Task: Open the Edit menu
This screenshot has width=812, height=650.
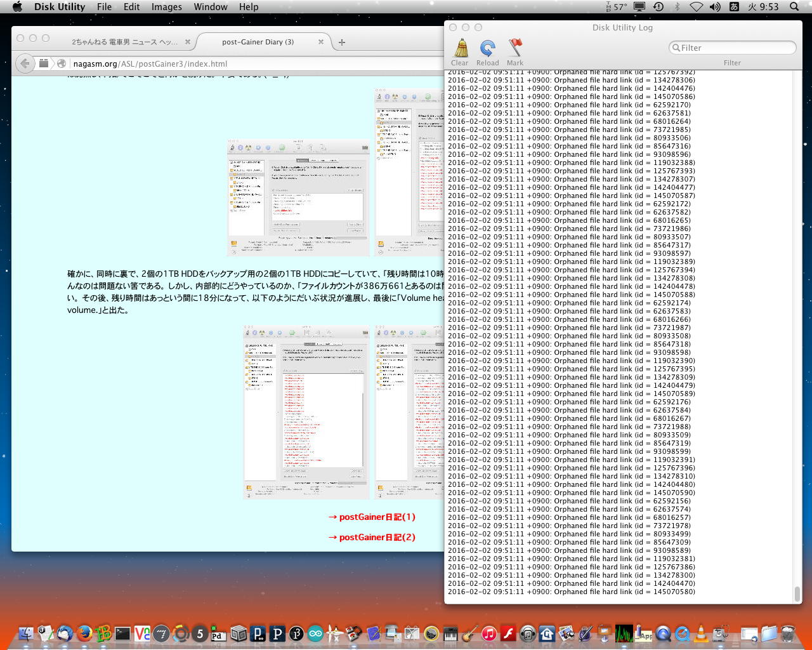Action: tap(132, 7)
